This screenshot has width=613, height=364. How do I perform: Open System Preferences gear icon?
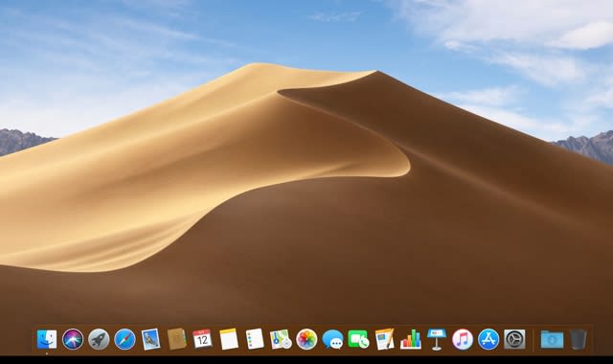pos(514,339)
